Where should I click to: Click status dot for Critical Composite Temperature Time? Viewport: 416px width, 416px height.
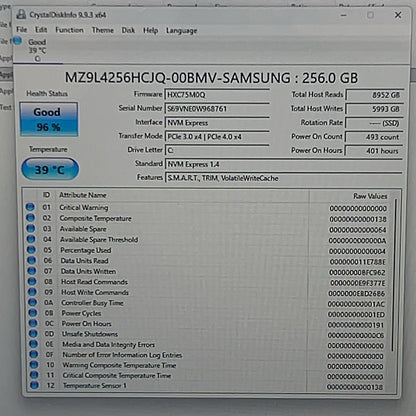[x=34, y=375]
